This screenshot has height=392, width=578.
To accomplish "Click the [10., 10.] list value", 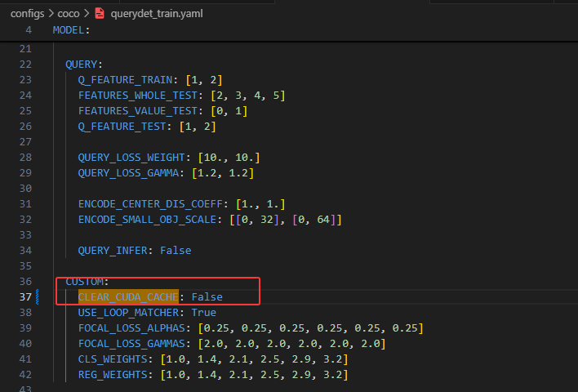I will (229, 158).
